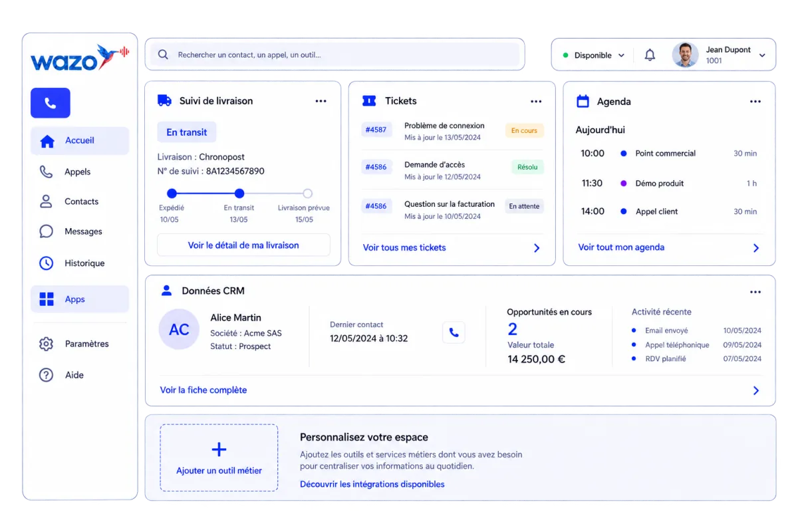Expand Jean Dupont account menu chevron

click(762, 55)
